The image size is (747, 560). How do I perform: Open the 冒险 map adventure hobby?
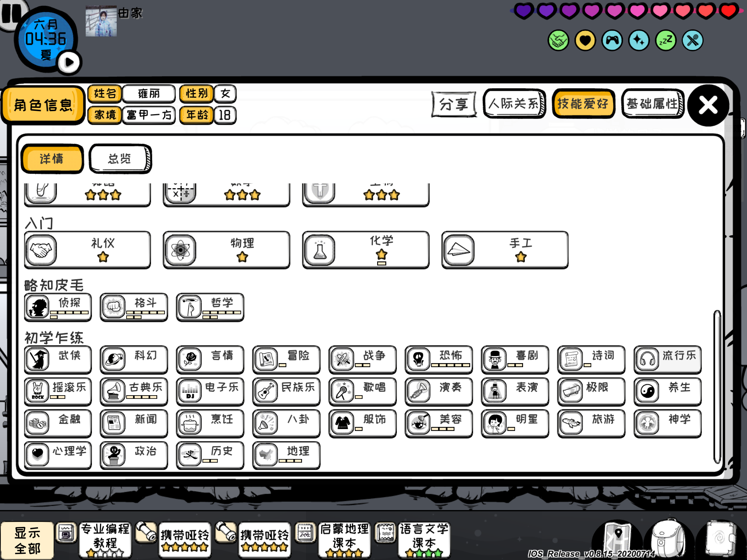point(286,360)
